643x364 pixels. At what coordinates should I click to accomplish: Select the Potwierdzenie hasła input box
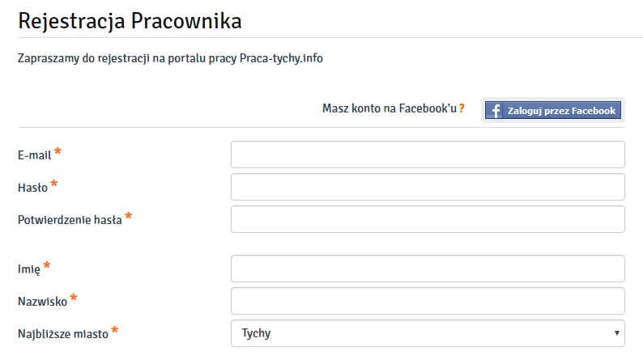click(428, 219)
